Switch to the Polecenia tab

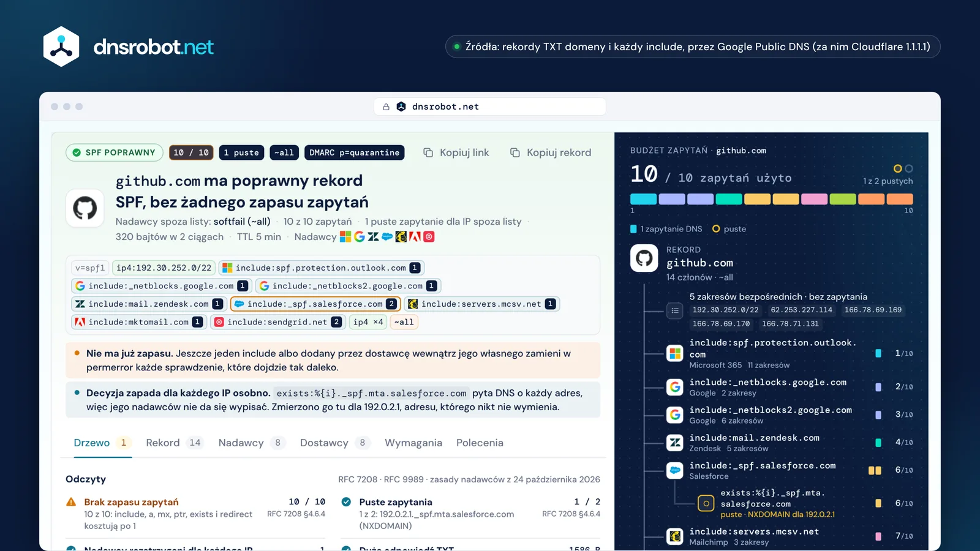click(x=480, y=443)
